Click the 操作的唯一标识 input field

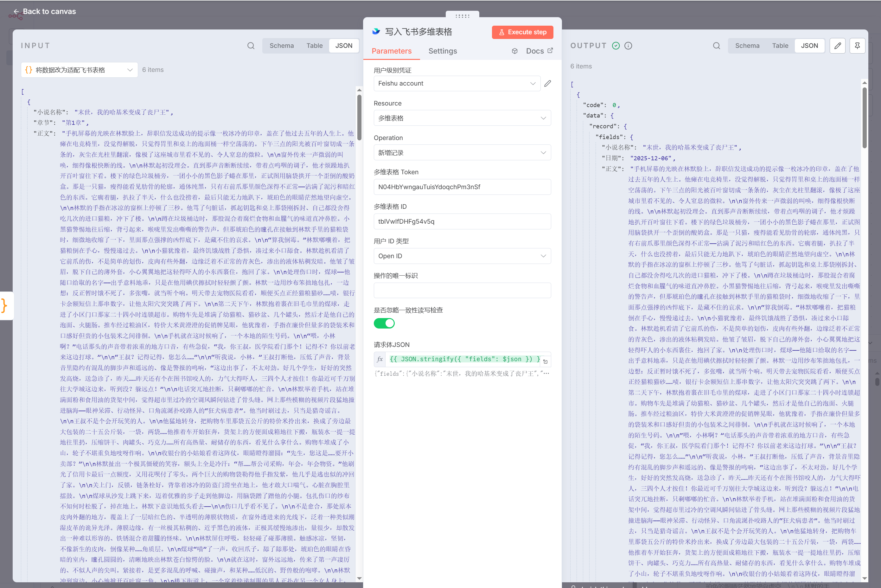(x=462, y=291)
